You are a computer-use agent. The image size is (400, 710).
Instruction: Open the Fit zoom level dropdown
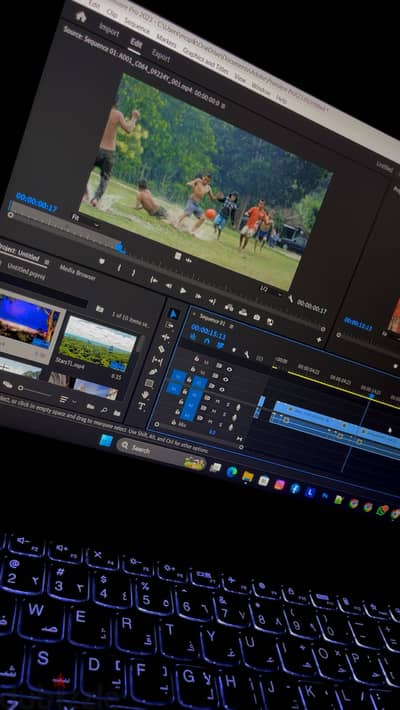point(86,221)
